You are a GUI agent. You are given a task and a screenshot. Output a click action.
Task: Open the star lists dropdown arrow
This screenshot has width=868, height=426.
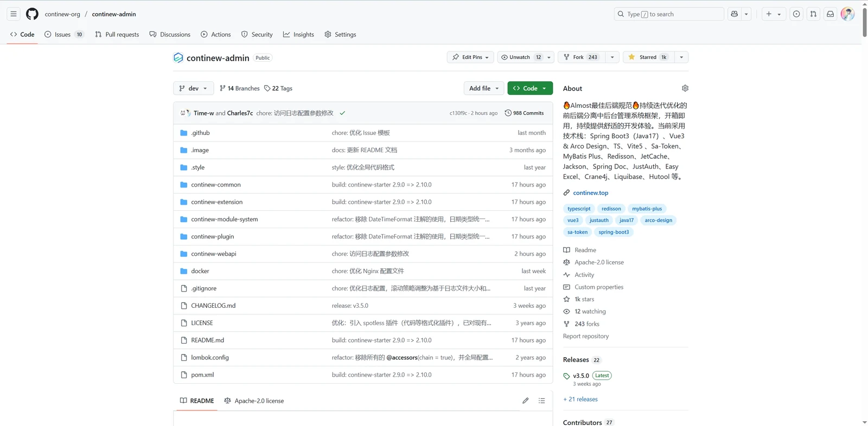coord(681,57)
